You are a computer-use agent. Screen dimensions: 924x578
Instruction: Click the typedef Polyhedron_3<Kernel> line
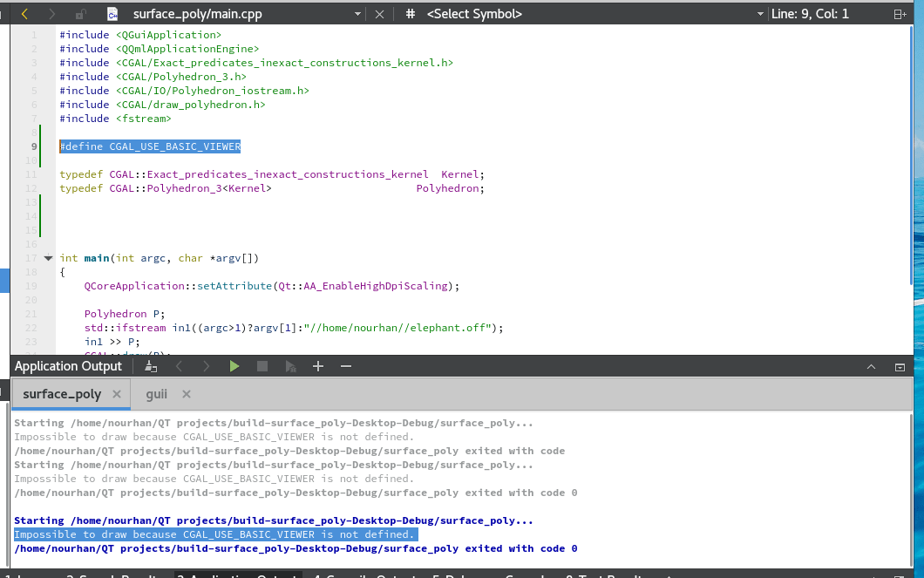click(272, 188)
